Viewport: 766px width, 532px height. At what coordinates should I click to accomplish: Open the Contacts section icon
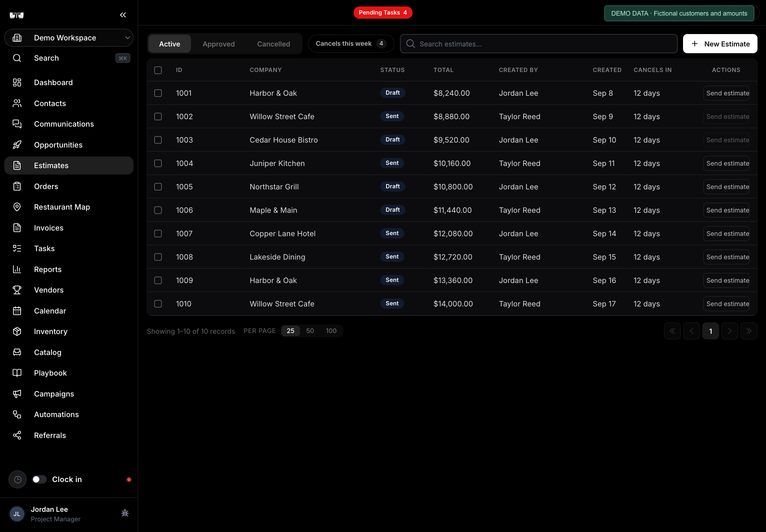coord(17,103)
